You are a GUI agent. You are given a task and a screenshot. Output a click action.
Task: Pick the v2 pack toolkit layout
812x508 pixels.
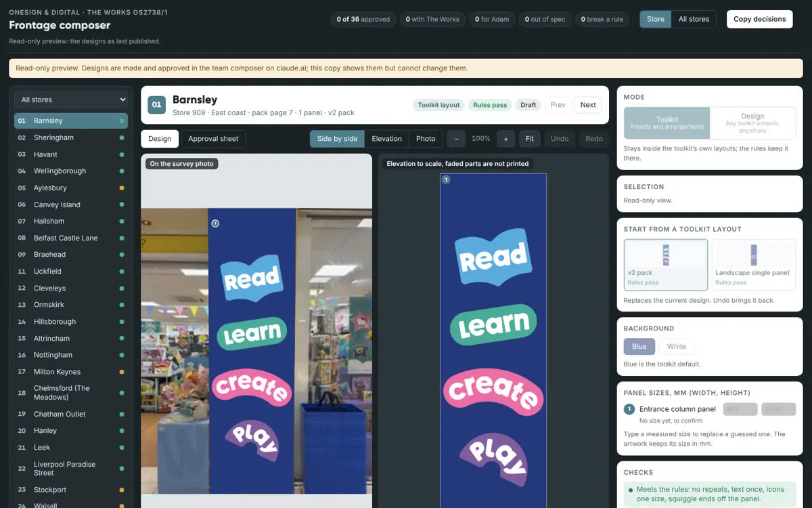click(666, 264)
